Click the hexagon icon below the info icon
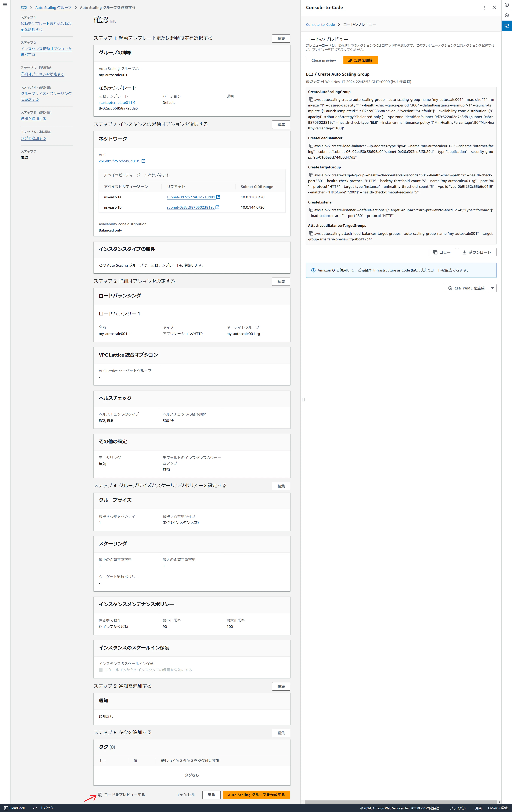Viewport: 512px width, 812px height. (x=507, y=16)
